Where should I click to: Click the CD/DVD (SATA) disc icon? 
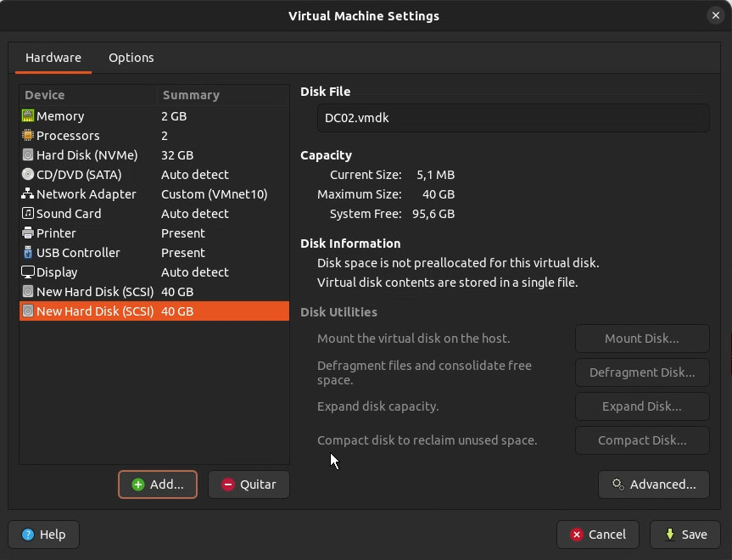point(28,175)
